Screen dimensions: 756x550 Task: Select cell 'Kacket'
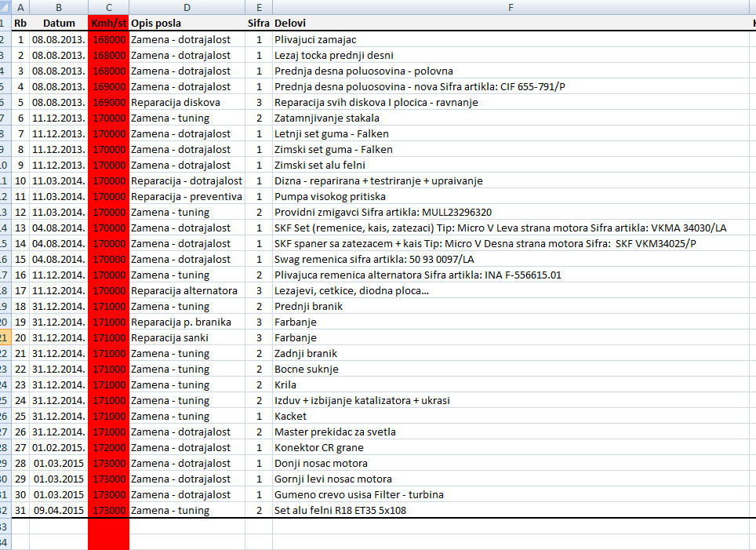(511, 416)
